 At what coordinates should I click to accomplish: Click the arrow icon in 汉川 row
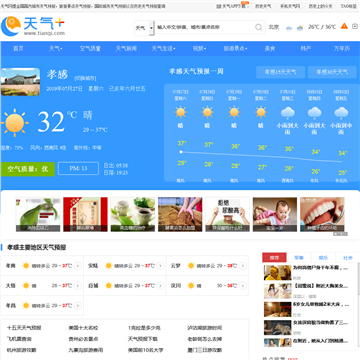click(243, 286)
